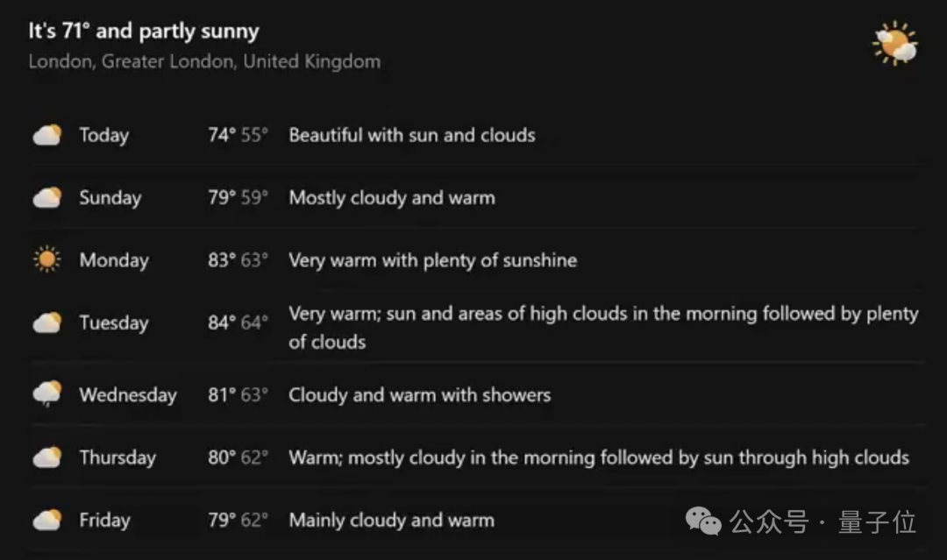Select the Wednesday day label

click(128, 394)
